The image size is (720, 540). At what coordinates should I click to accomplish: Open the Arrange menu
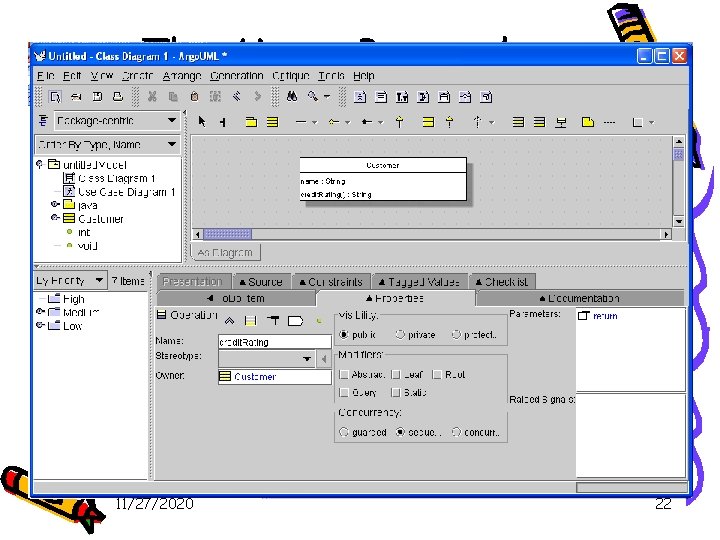coord(182,75)
